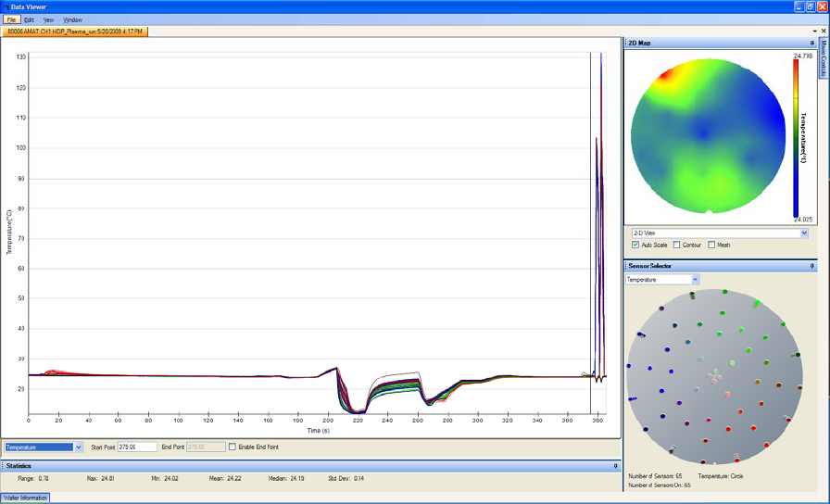Disable the Auto Scale checkbox
830x504 pixels.
(635, 245)
